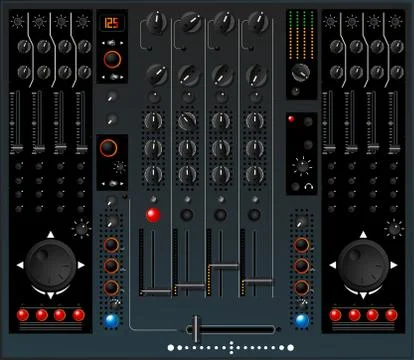The height and width of the screenshot is (360, 414).
Task: Click the right arrow beside right jog wheel
Action: [x=394, y=265]
